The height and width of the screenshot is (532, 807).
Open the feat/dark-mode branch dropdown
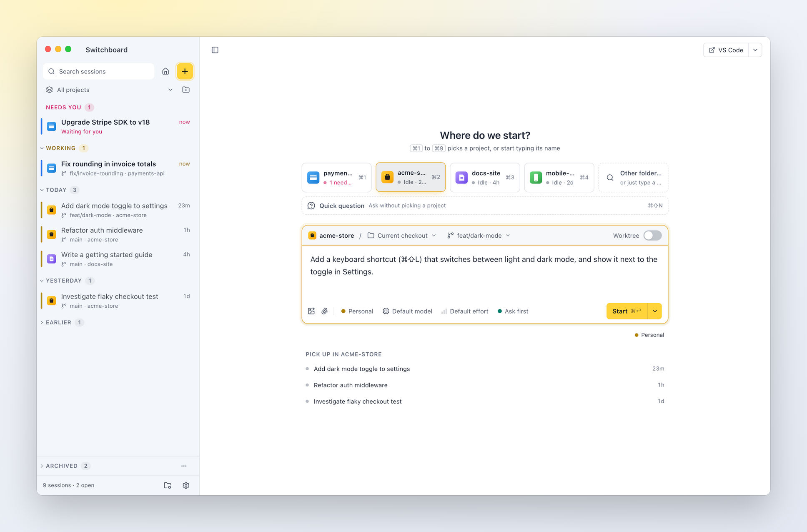click(479, 236)
